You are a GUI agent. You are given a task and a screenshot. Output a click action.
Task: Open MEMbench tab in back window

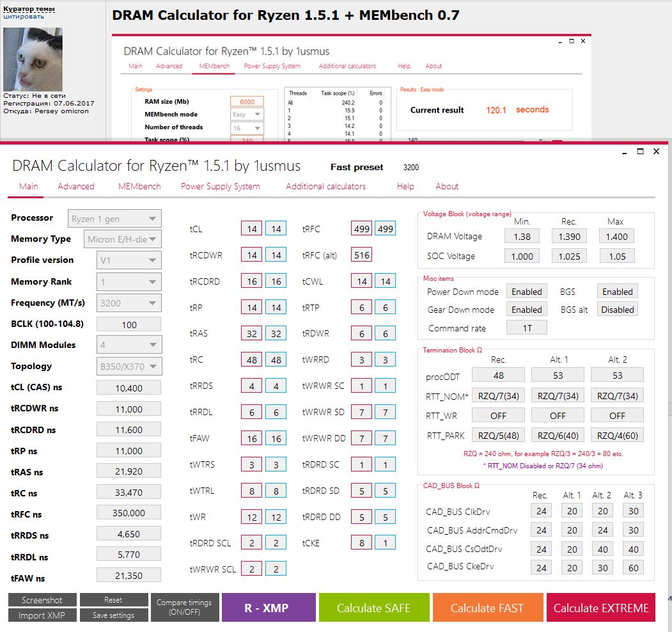(214, 66)
